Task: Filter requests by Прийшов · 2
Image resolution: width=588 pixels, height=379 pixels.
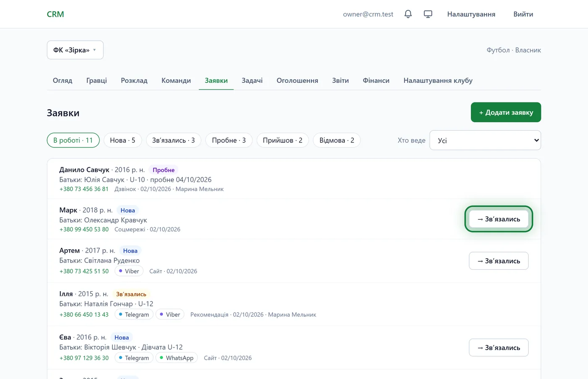Action: (x=283, y=140)
